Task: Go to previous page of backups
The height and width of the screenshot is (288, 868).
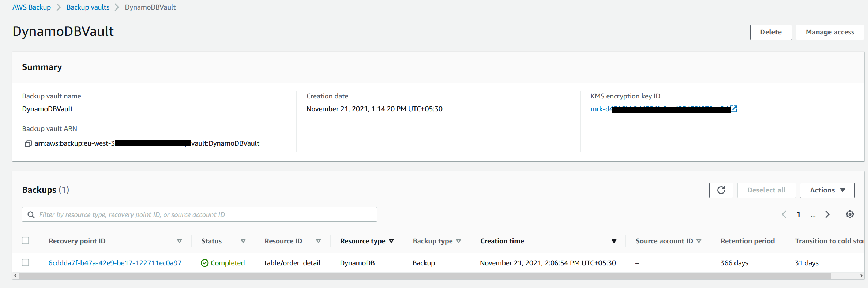Action: coord(784,214)
